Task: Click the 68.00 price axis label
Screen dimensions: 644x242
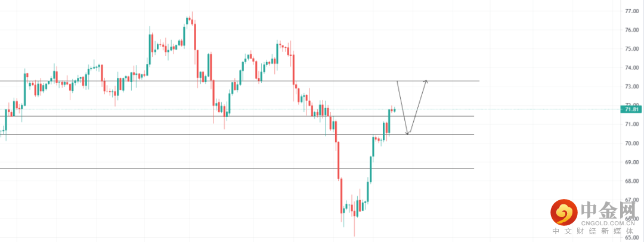Action: pyautogui.click(x=631, y=181)
